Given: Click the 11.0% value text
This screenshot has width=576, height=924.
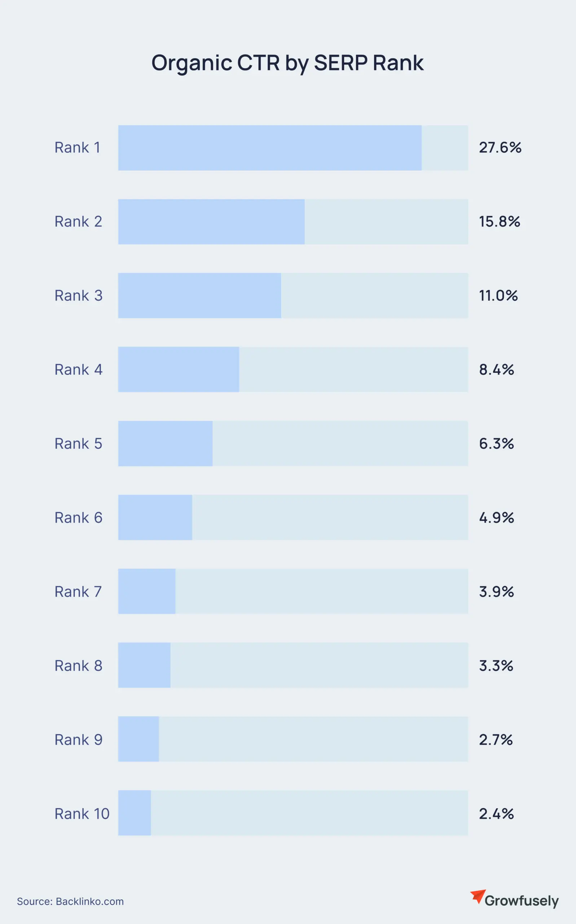Looking at the screenshot, I should point(498,295).
